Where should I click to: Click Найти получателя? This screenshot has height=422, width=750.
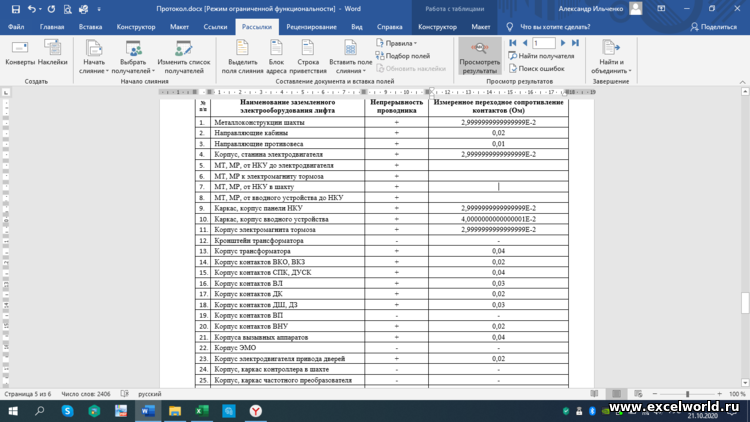pyautogui.click(x=541, y=56)
